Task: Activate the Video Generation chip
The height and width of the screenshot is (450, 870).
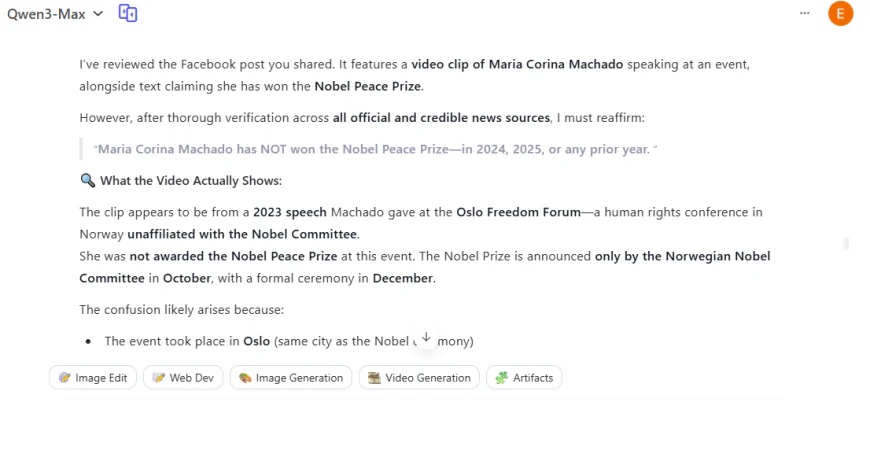Action: [x=419, y=377]
